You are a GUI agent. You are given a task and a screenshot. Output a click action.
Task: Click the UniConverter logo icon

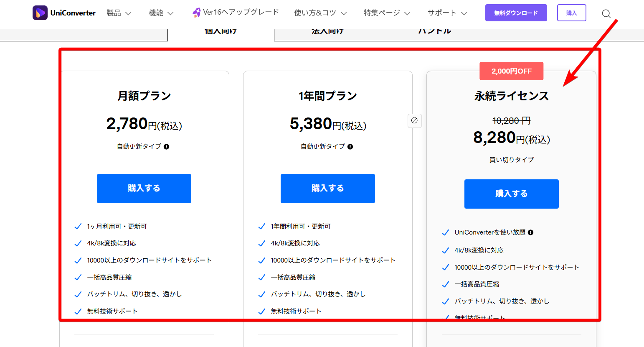40,13
